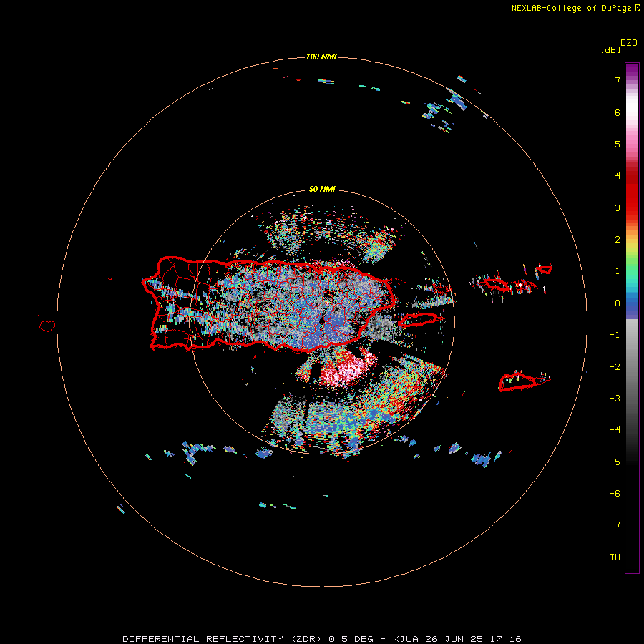Click the 17:16 timestamp

[x=506, y=639]
